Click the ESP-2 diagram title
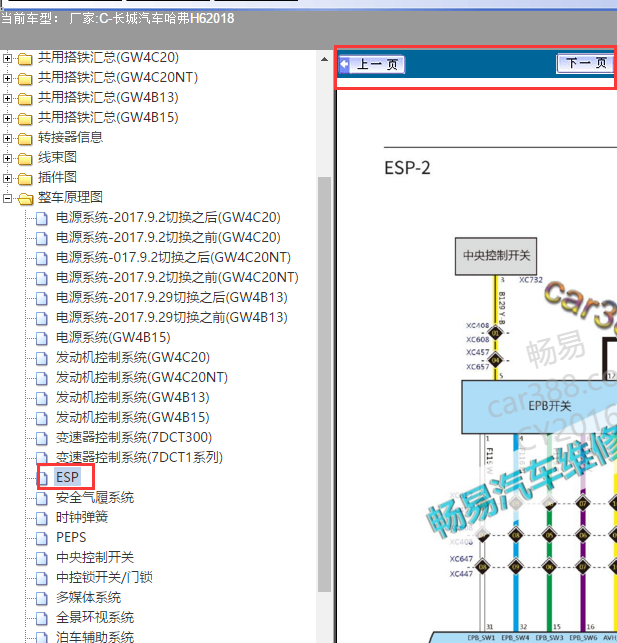The image size is (617, 643). tap(408, 168)
